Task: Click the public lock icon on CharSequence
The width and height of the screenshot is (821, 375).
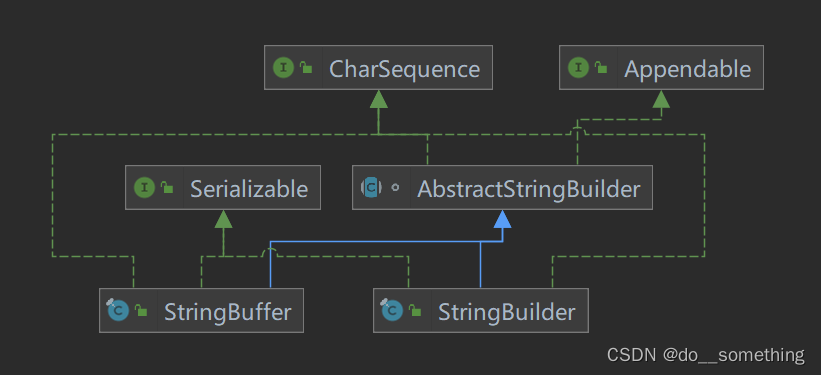Action: pyautogui.click(x=306, y=68)
